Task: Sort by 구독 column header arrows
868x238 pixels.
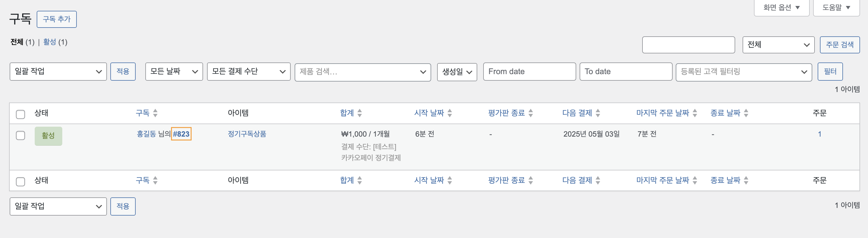Action: (x=155, y=113)
